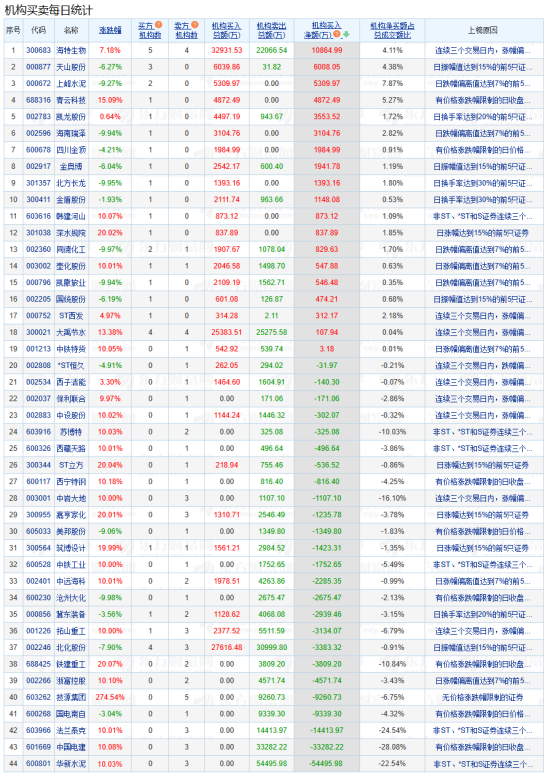Open stock name 华新水泥 link
Image resolution: width=550 pixels, height=779 pixels.
pos(71,764)
